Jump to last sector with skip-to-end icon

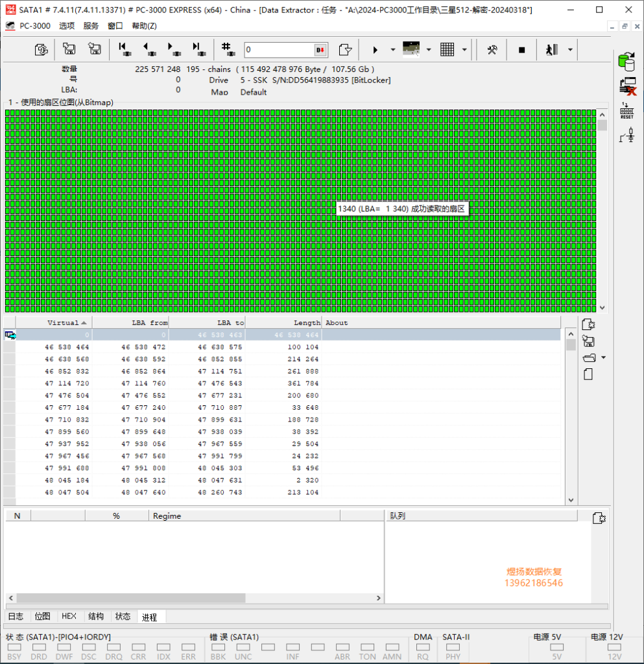click(198, 49)
